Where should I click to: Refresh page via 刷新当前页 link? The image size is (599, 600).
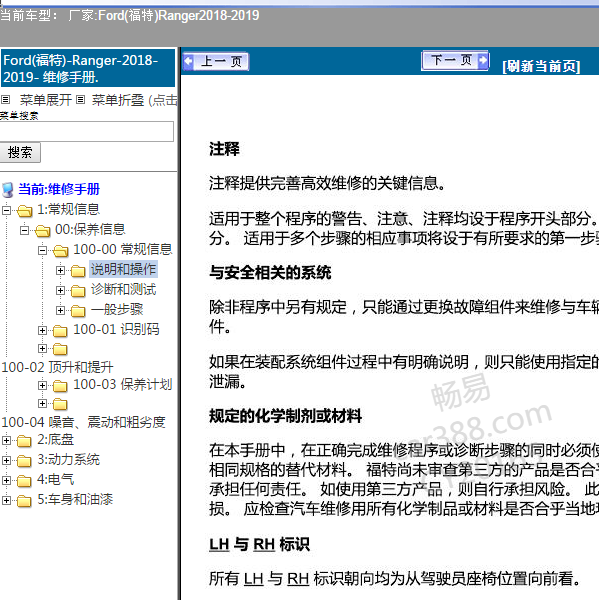pos(541,66)
